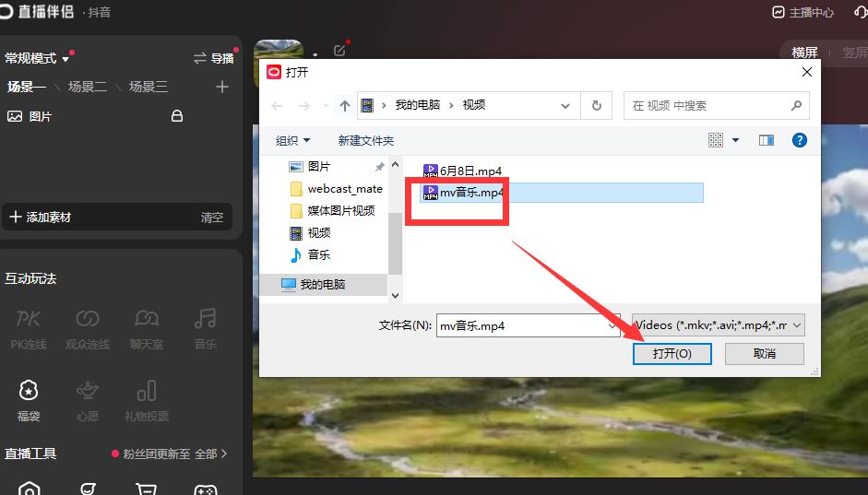
Task: Select 媒体图片视频 folder in navigation
Action: 333,211
